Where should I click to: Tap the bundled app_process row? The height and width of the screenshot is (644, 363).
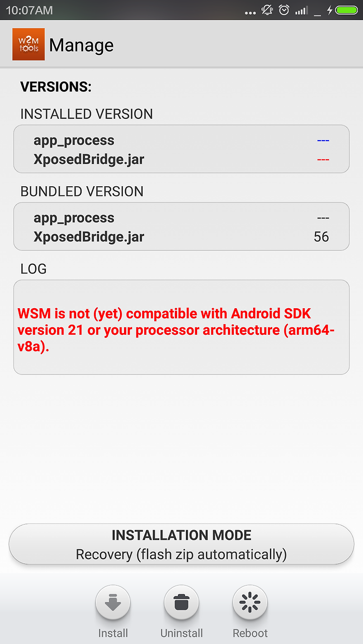pyautogui.click(x=181, y=218)
